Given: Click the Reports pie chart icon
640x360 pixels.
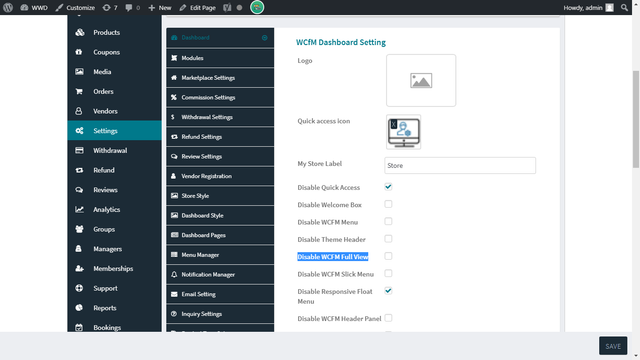Looking at the screenshot, I should pyautogui.click(x=79, y=308).
